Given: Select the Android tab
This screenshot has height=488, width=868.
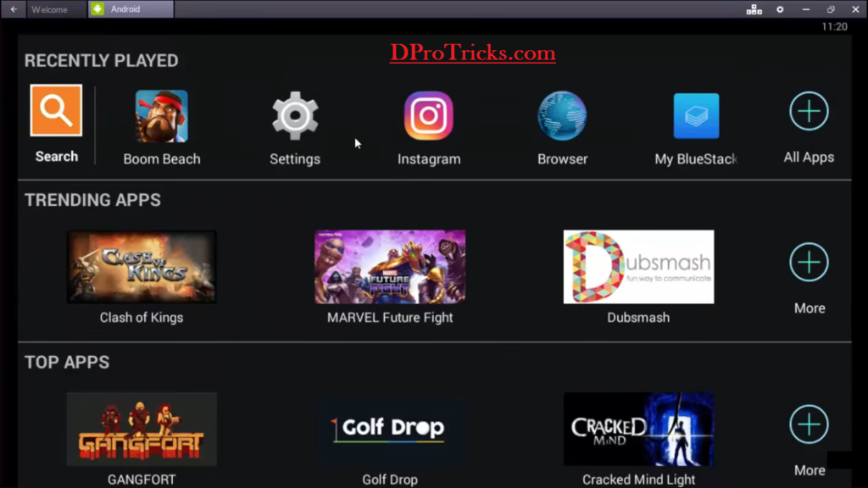Looking at the screenshot, I should [131, 8].
